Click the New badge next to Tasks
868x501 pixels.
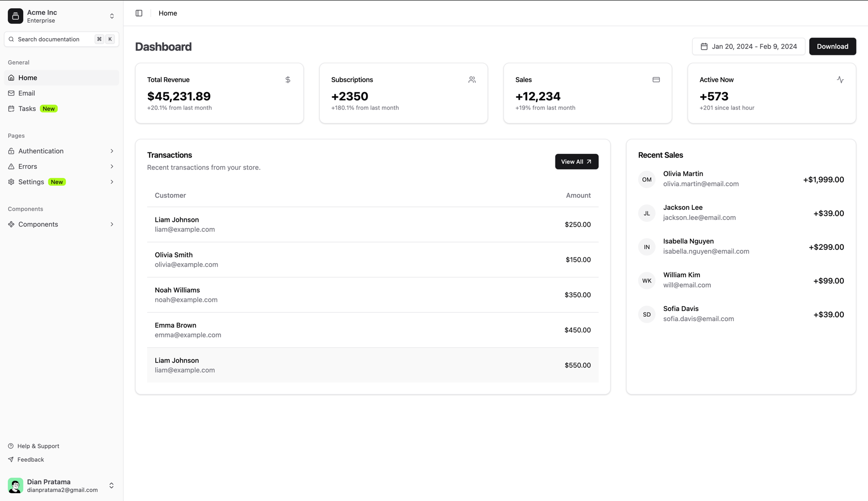click(x=48, y=108)
